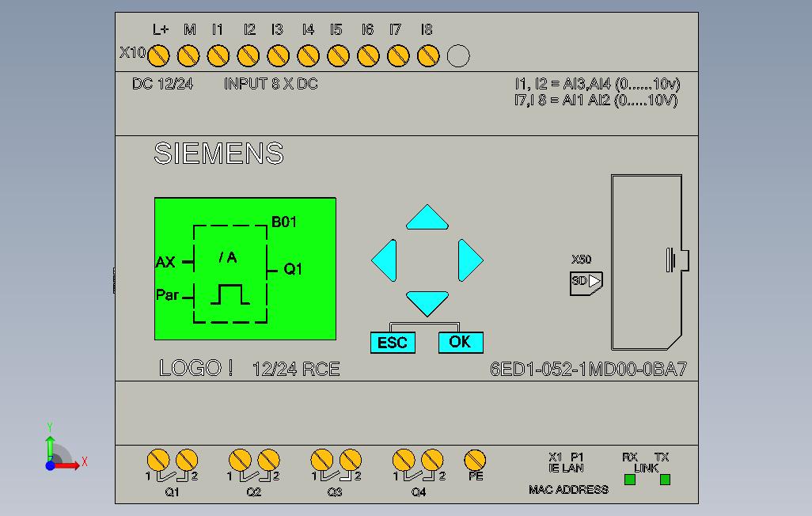This screenshot has width=812, height=516.
Task: Click the I6 input screw terminal
Action: pos(368,56)
